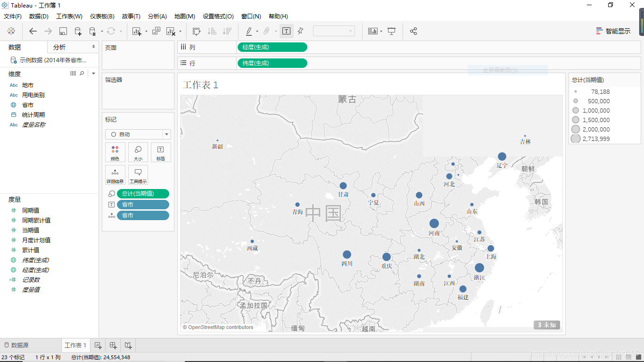Viewport: 644px width, 362px height.
Task: Open the 地图(M) menu
Action: [x=184, y=16]
